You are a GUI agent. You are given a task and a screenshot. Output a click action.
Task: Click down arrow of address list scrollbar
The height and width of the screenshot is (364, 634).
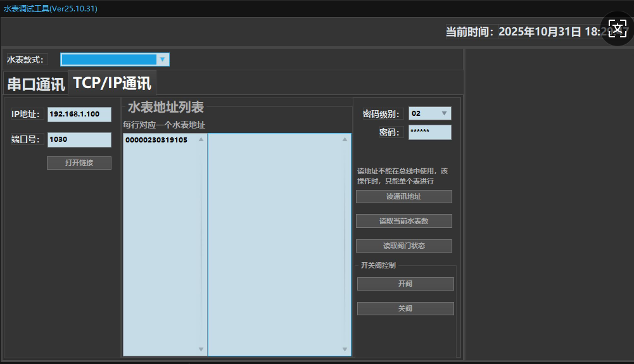pos(201,349)
